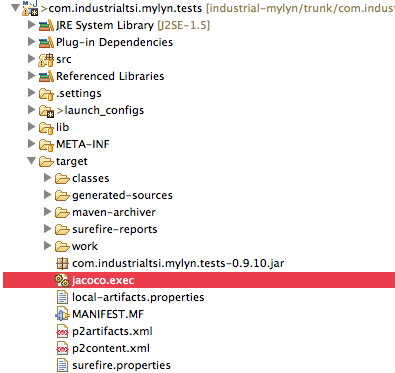Select the lib folder label

[62, 127]
